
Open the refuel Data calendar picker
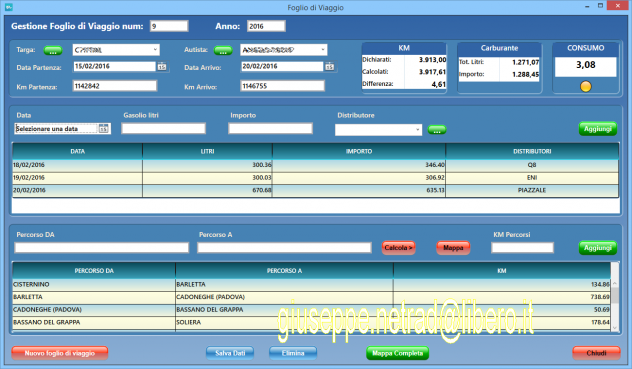[x=104, y=129]
